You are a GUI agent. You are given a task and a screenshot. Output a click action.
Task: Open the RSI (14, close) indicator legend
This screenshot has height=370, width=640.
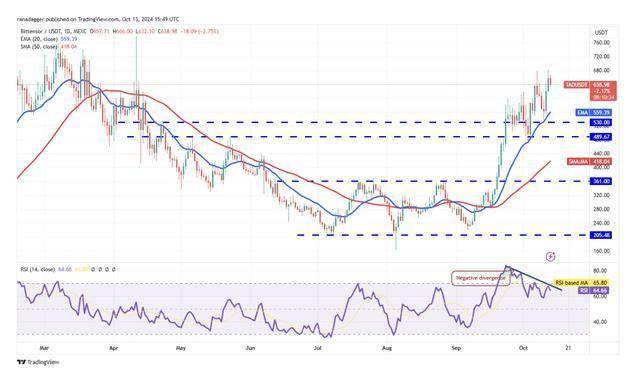tap(38, 270)
